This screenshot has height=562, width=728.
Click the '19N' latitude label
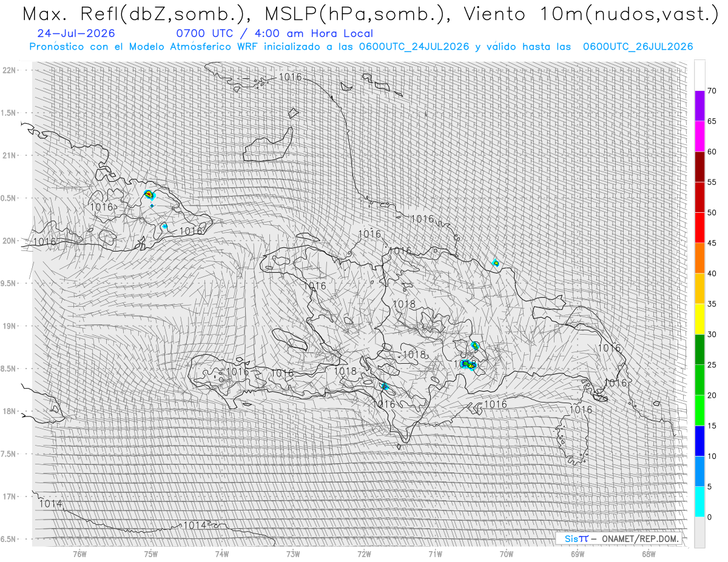pyautogui.click(x=10, y=326)
